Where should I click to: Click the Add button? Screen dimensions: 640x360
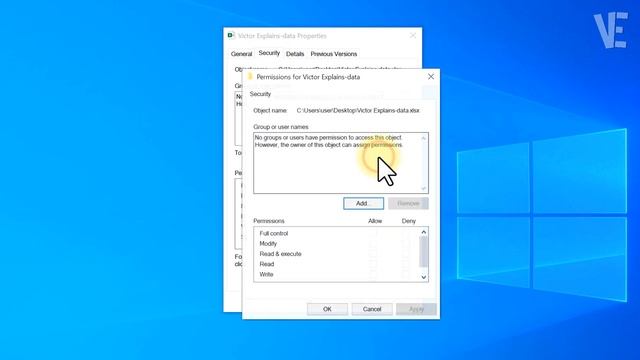(x=363, y=203)
